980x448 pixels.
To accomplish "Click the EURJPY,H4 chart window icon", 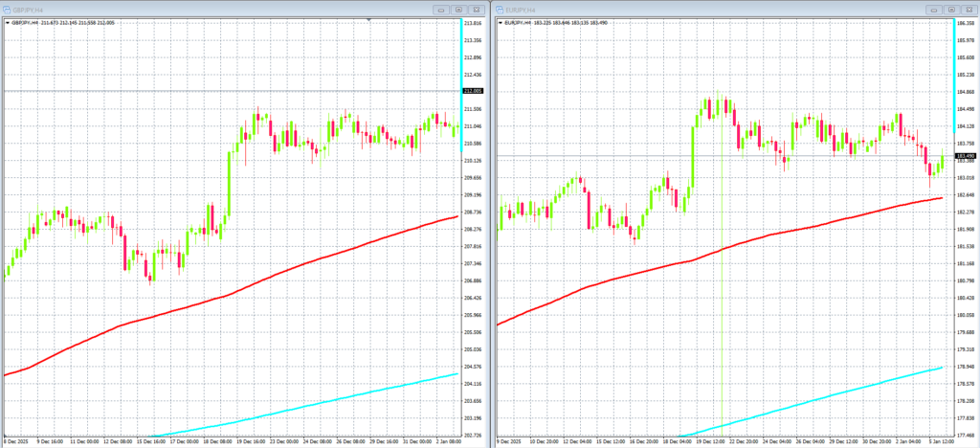I will point(499,8).
